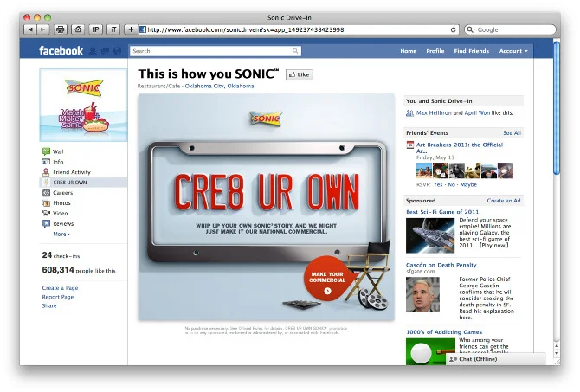The height and width of the screenshot is (392, 580).
Task: Open the Friend Activity section label
Action: tap(72, 172)
